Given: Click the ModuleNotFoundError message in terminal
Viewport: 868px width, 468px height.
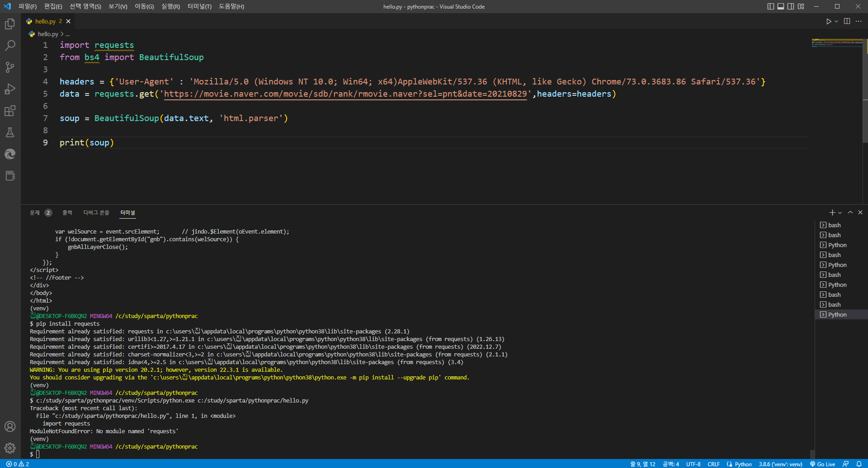Looking at the screenshot, I should pyautogui.click(x=104, y=431).
